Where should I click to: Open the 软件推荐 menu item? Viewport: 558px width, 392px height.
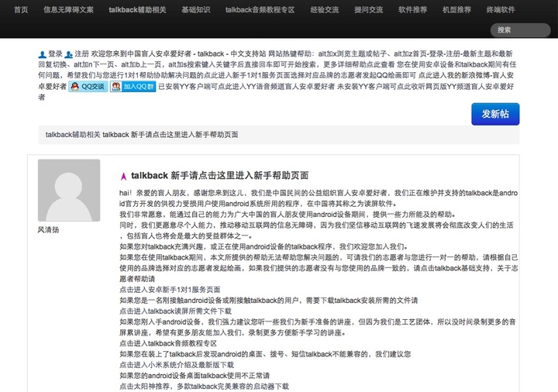click(413, 9)
